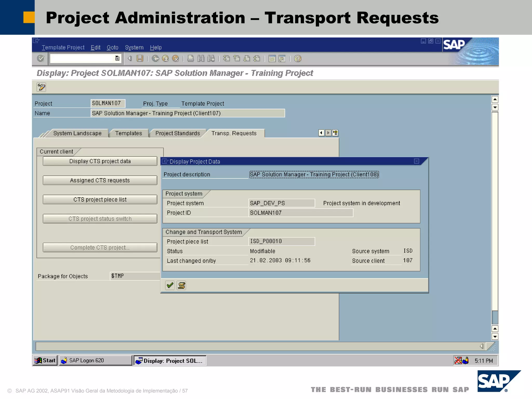
Task: Open the Template Project menu
Action: [x=63, y=48]
